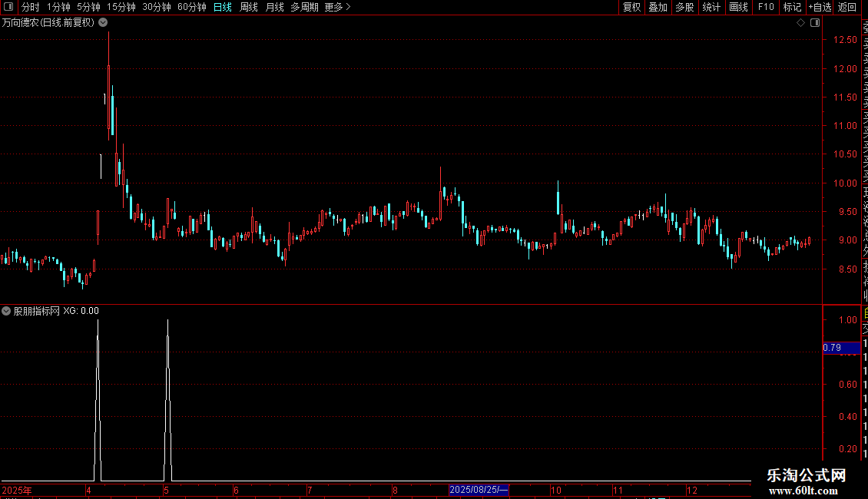Click the 8.50 price axis label
Image resolution: width=868 pixels, height=499 pixels.
[847, 269]
